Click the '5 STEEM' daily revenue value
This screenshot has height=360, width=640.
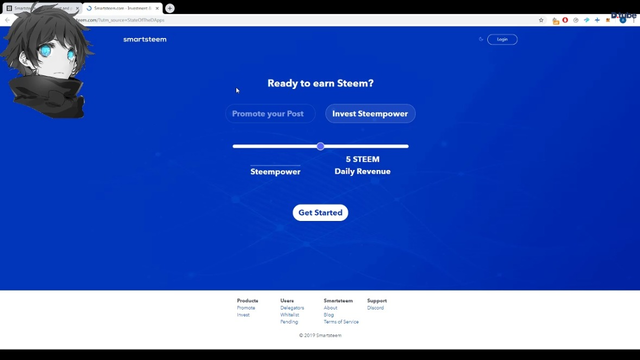point(362,159)
